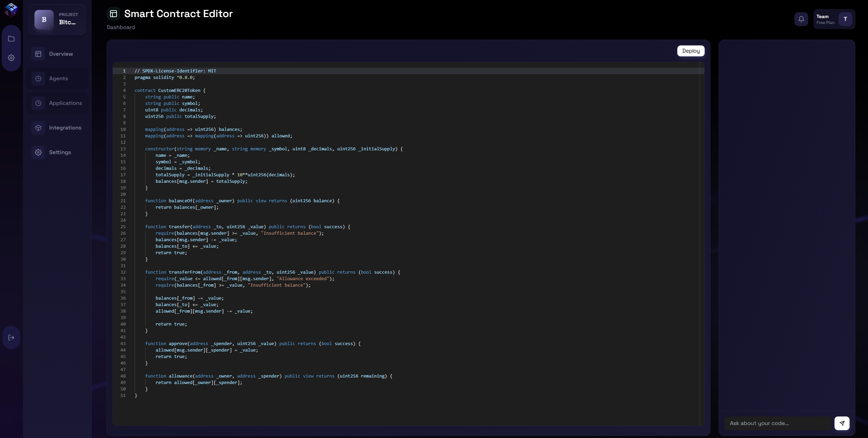Click the T user avatar
Image resolution: width=868 pixels, height=438 pixels.
tap(845, 19)
